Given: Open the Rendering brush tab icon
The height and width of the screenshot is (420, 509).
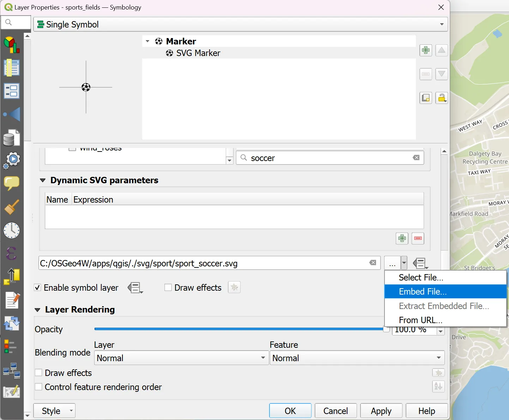Looking at the screenshot, I should pos(12,207).
